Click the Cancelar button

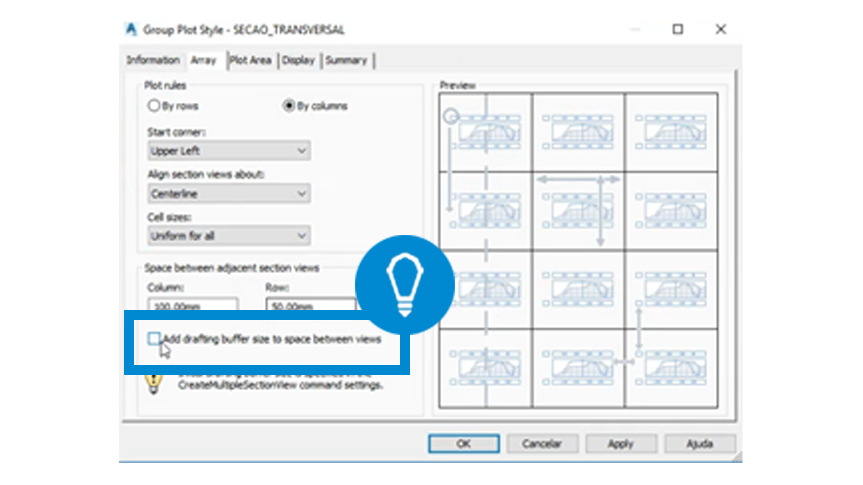[542, 444]
